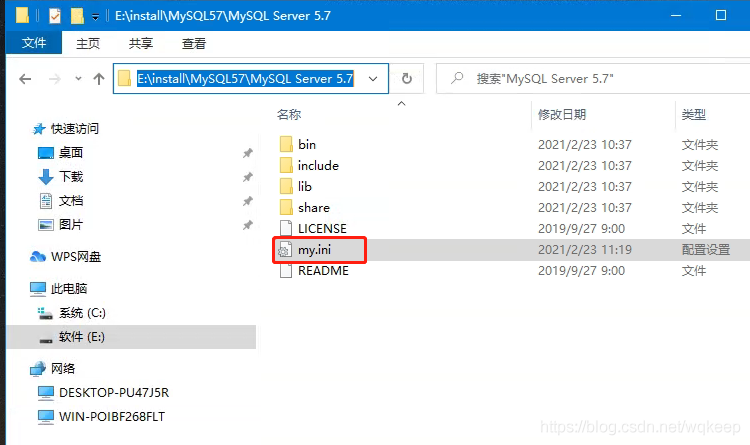This screenshot has width=750, height=445.
Task: Open 下载 from quick access
Action: pos(71,177)
